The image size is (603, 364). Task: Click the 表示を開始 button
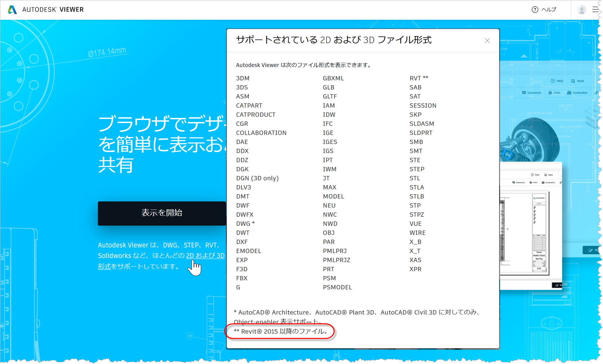(x=162, y=213)
